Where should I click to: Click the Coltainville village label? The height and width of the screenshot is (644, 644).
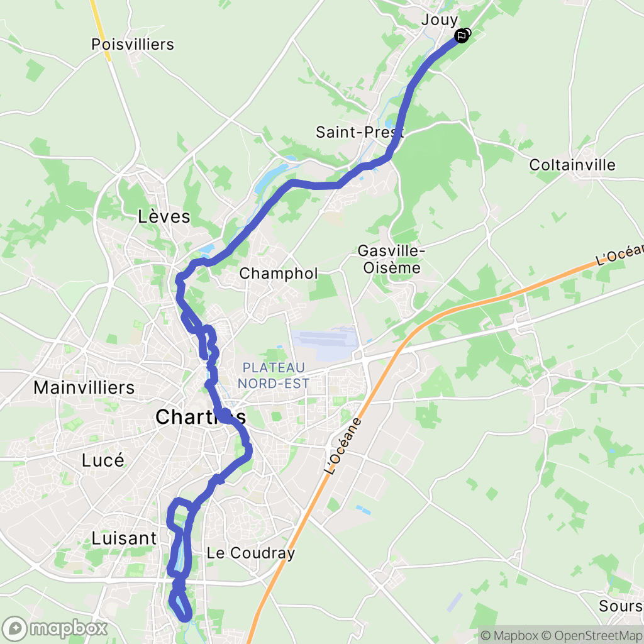(x=572, y=165)
